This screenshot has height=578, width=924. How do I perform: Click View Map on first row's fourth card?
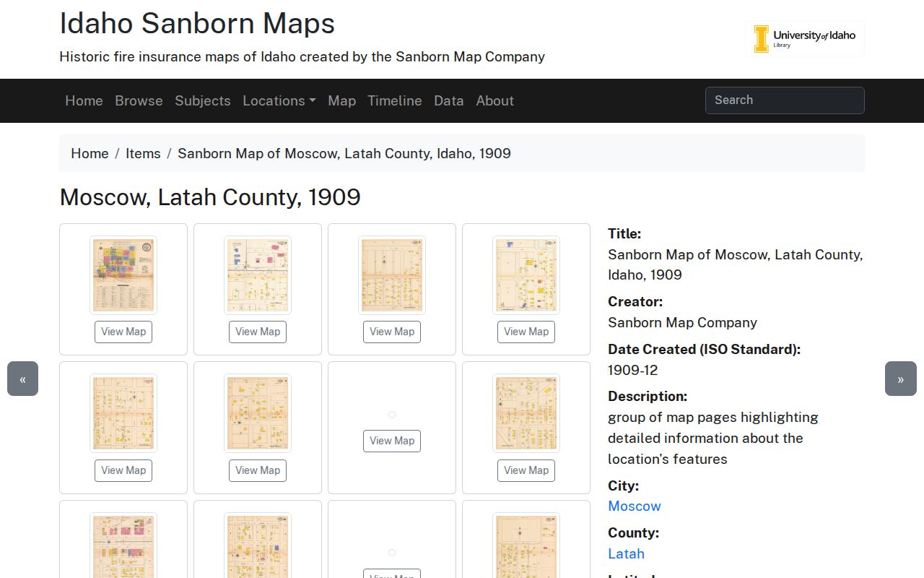pyautogui.click(x=526, y=332)
